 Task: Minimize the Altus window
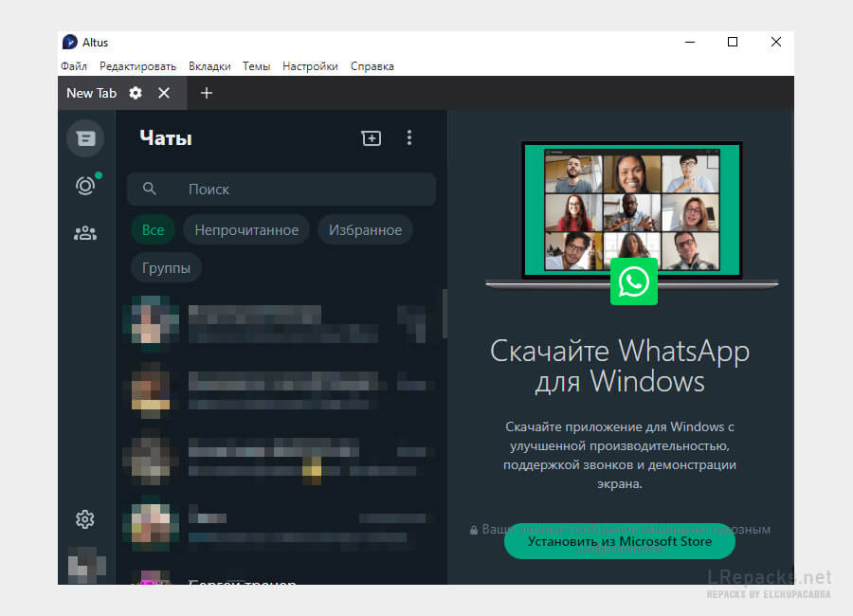click(x=690, y=42)
